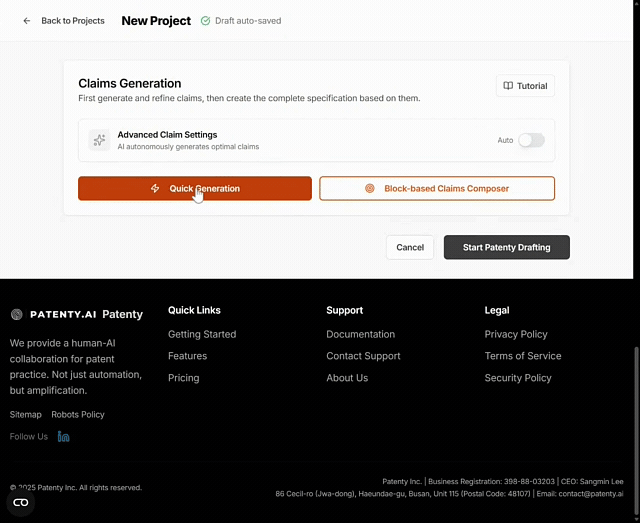Cancel the claims generation
This screenshot has width=640, height=523.
click(410, 247)
